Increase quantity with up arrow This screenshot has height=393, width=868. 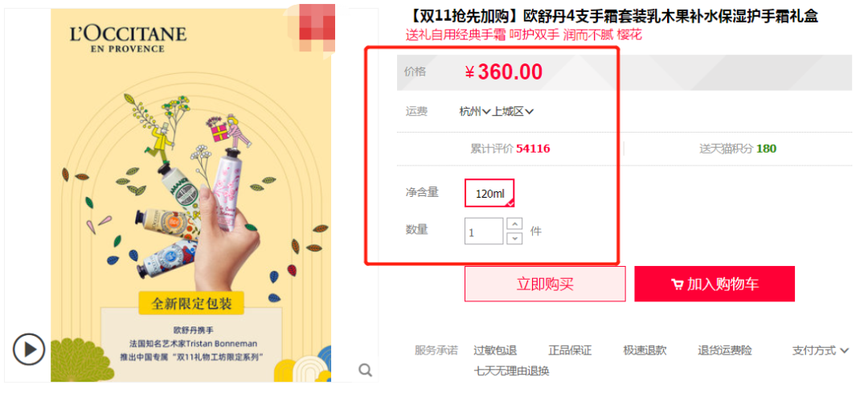click(514, 223)
